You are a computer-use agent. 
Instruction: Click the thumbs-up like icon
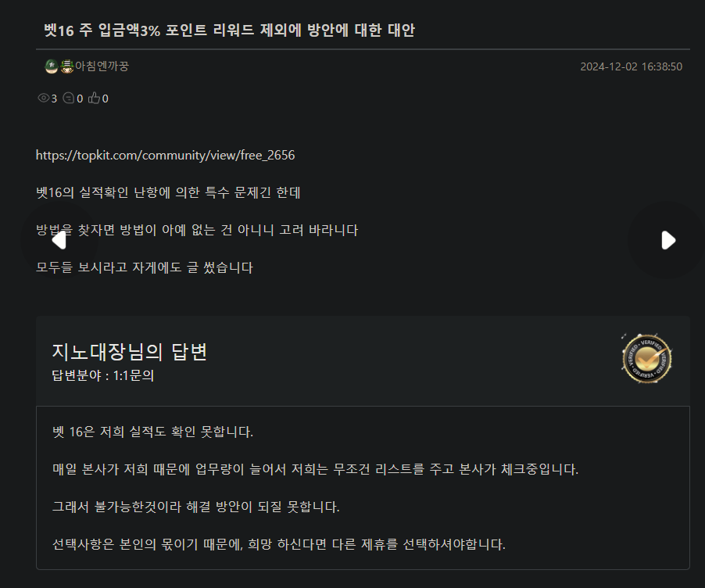[x=94, y=98]
